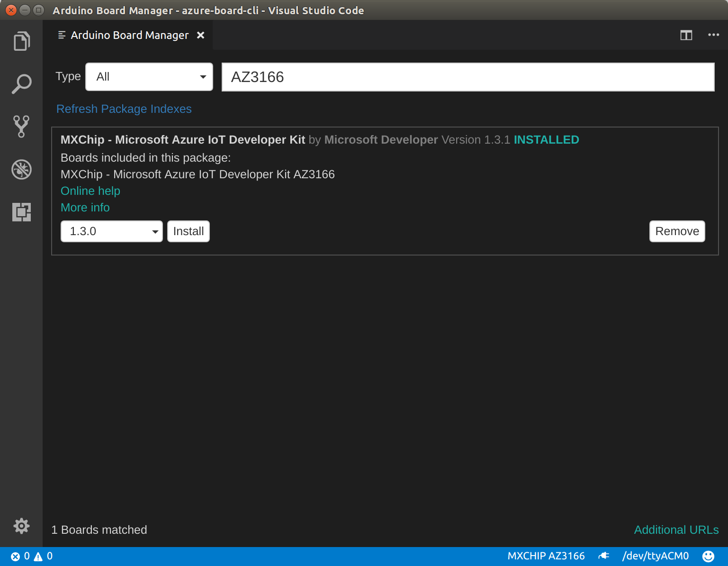Click the '1 Boards matched' text
Image resolution: width=728 pixels, height=566 pixels.
[99, 530]
